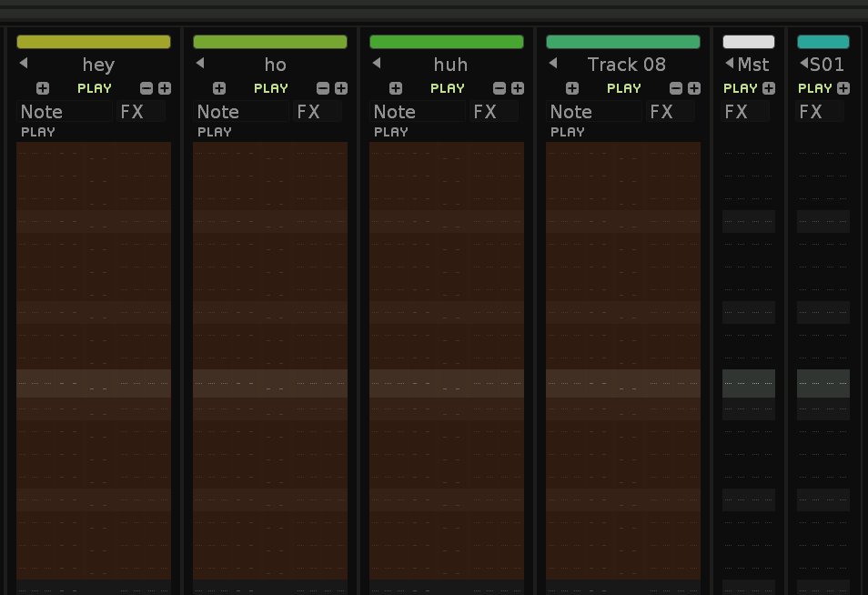Click the left plus icon on huh track

pos(396,88)
